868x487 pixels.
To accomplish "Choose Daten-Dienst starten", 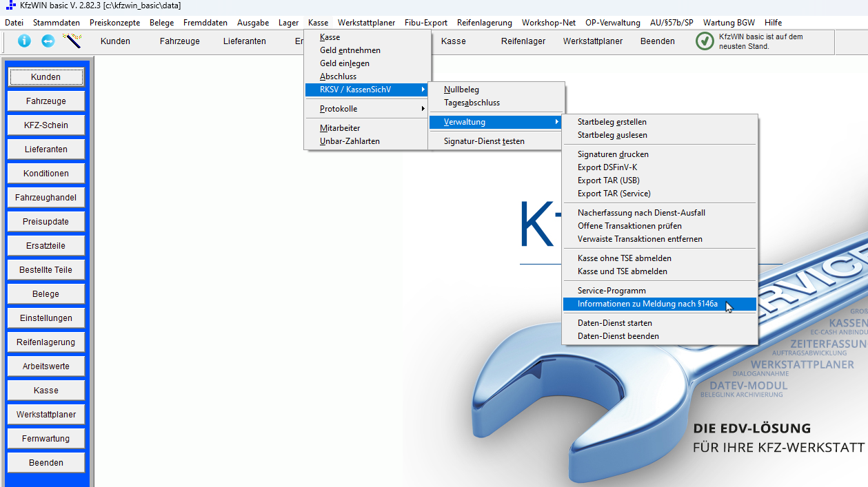I will pyautogui.click(x=660, y=323).
